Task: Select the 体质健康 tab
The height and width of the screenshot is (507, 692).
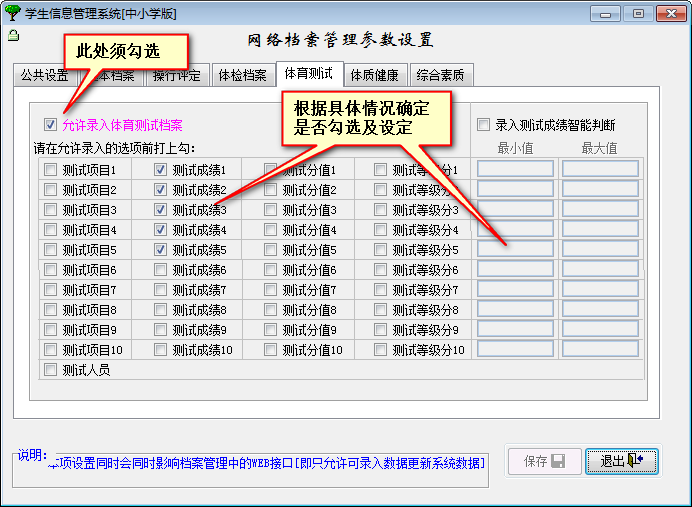Action: click(372, 75)
